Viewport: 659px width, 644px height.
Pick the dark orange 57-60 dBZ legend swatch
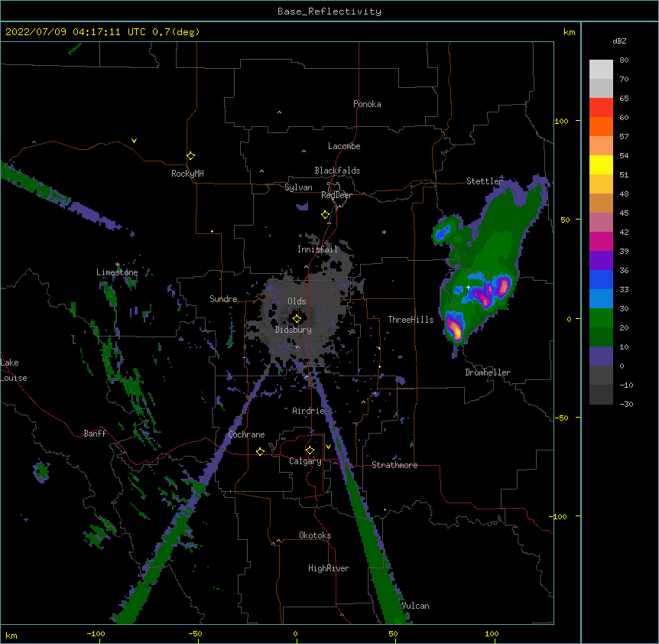pyautogui.click(x=601, y=126)
